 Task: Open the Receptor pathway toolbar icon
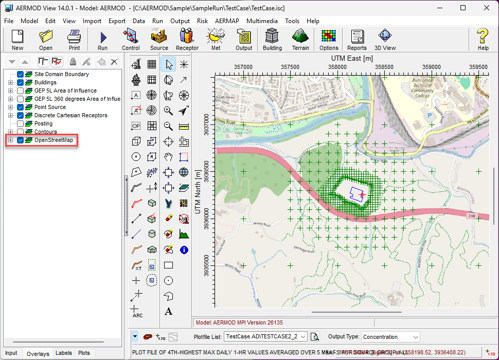[x=187, y=39]
